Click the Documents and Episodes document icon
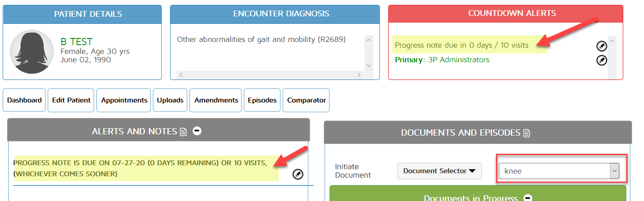This screenshot has height=201, width=644. [527, 133]
